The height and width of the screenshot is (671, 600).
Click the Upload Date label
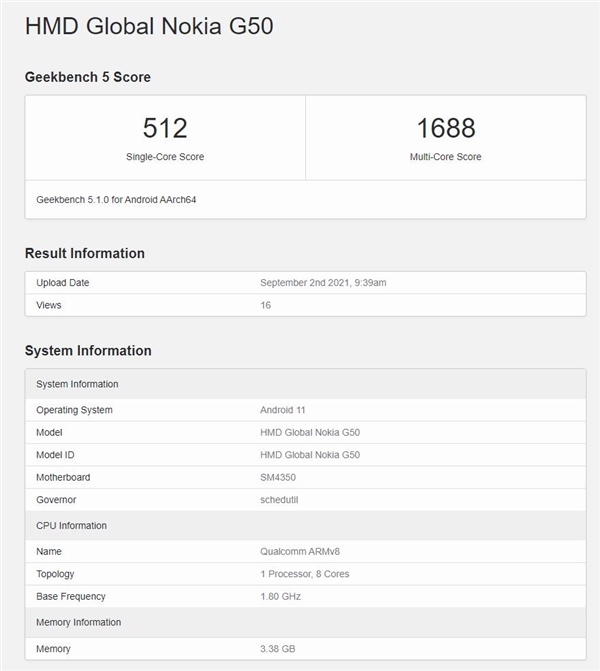pos(62,283)
